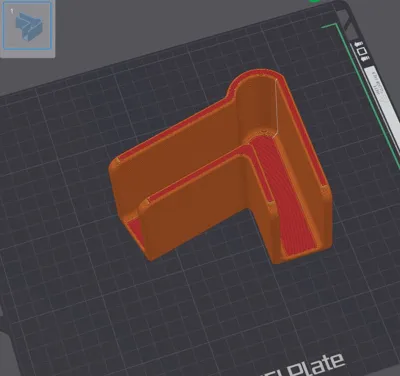Click the green indicator above the plate
The width and height of the screenshot is (400, 376).
315,1
